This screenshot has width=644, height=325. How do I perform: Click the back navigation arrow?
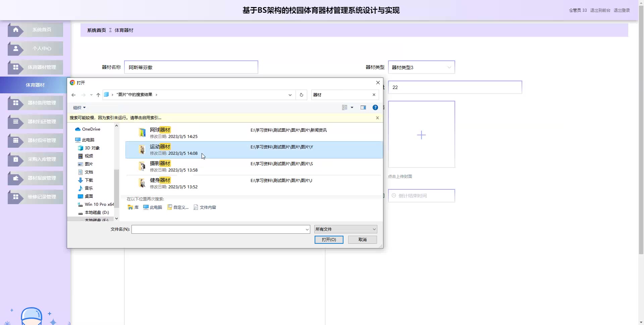tap(73, 95)
